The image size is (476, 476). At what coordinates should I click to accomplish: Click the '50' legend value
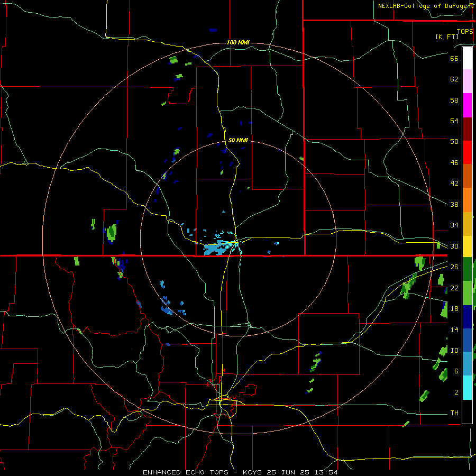[x=454, y=142]
